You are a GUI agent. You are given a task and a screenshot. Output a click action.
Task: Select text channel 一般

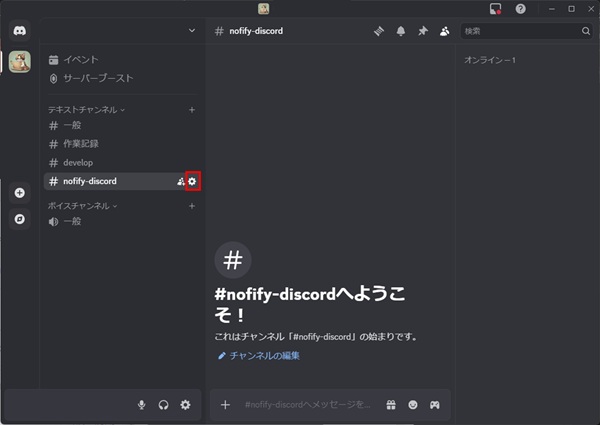(122, 125)
